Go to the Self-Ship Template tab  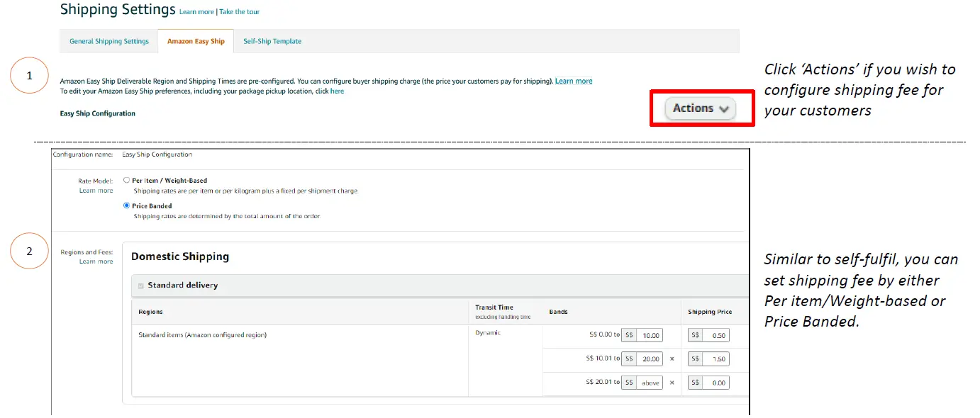pyautogui.click(x=272, y=41)
